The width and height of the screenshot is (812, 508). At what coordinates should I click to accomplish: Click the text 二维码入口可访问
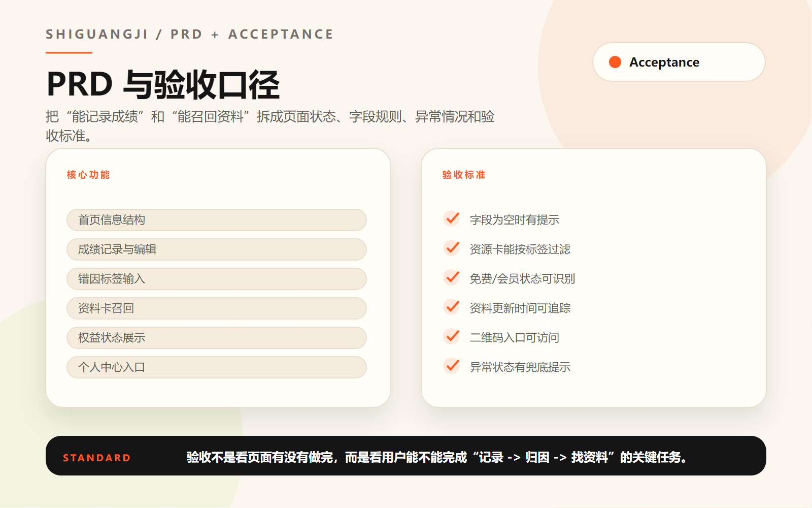tap(515, 338)
